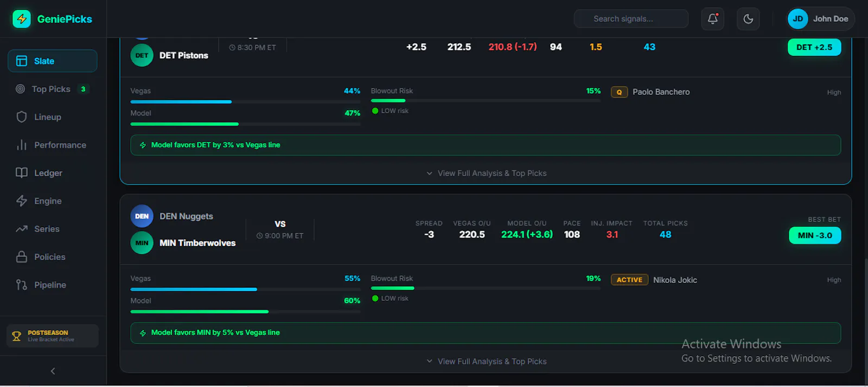Click the MIN team logo badge
The width and height of the screenshot is (868, 387).
142,243
